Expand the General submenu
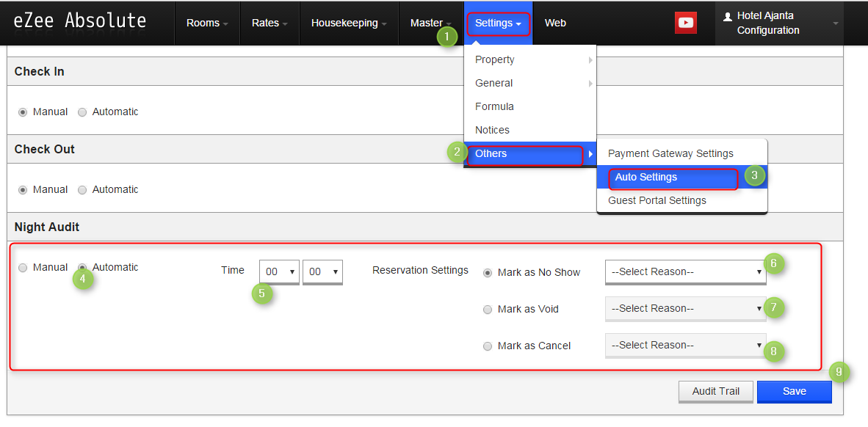The width and height of the screenshot is (868, 427). point(530,83)
